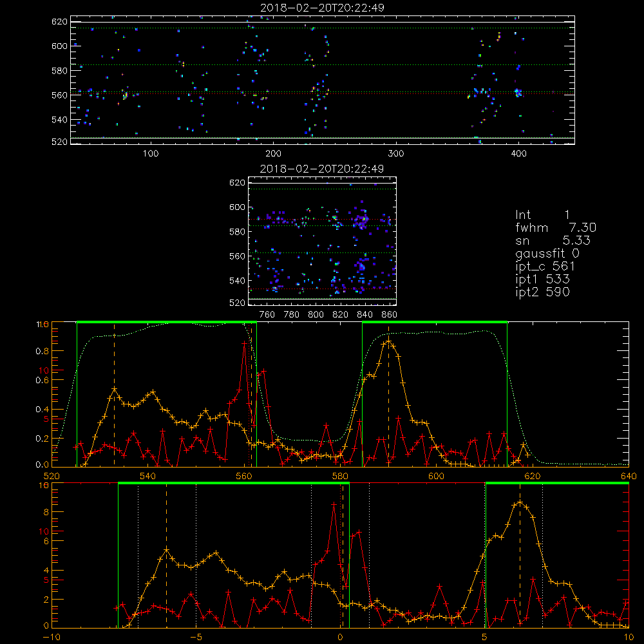Click red spike peak near 560 in third plot
This screenshot has height=644, width=644.
tap(244, 343)
